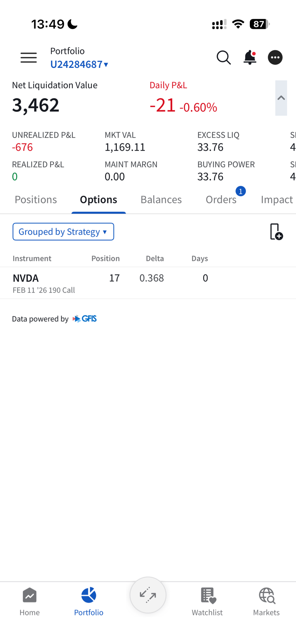Tap the center trade arrows button
296x644 pixels.
click(148, 595)
